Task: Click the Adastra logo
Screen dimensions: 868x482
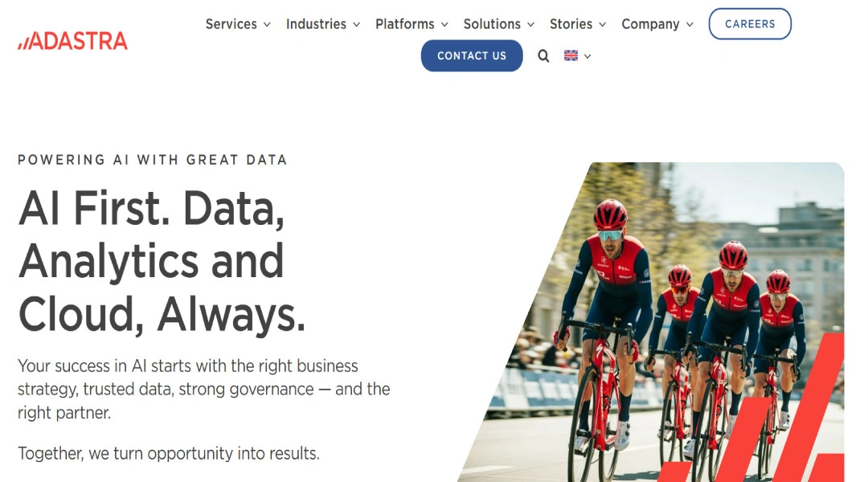Action: click(73, 41)
